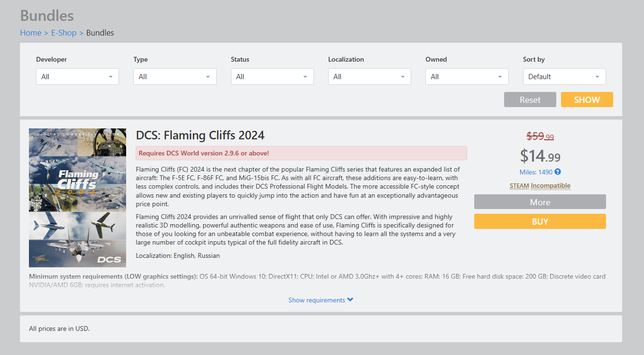Open the Sort by dropdown

point(564,77)
